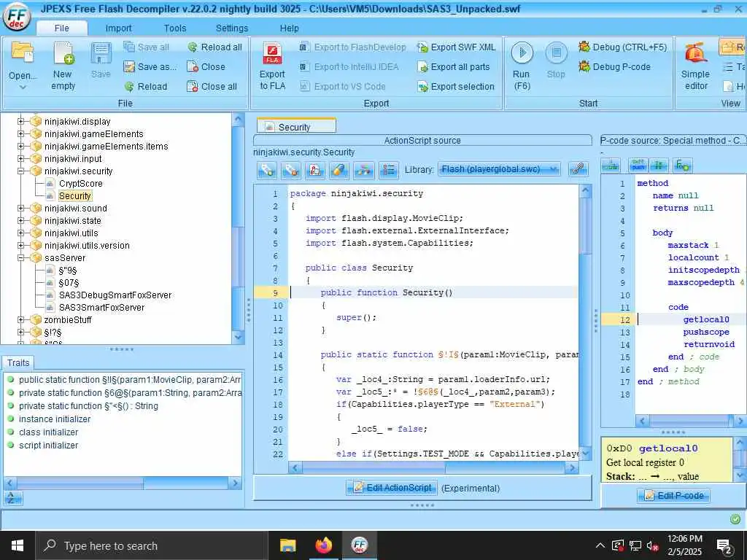Open the Tools ribbon tab
Screen dimensions: 747x560
(x=175, y=28)
